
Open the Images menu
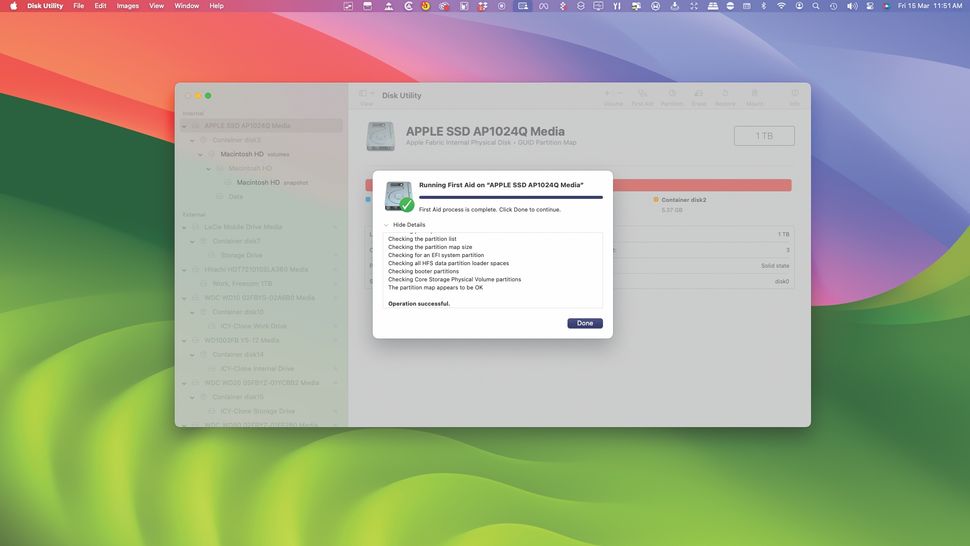pyautogui.click(x=127, y=6)
